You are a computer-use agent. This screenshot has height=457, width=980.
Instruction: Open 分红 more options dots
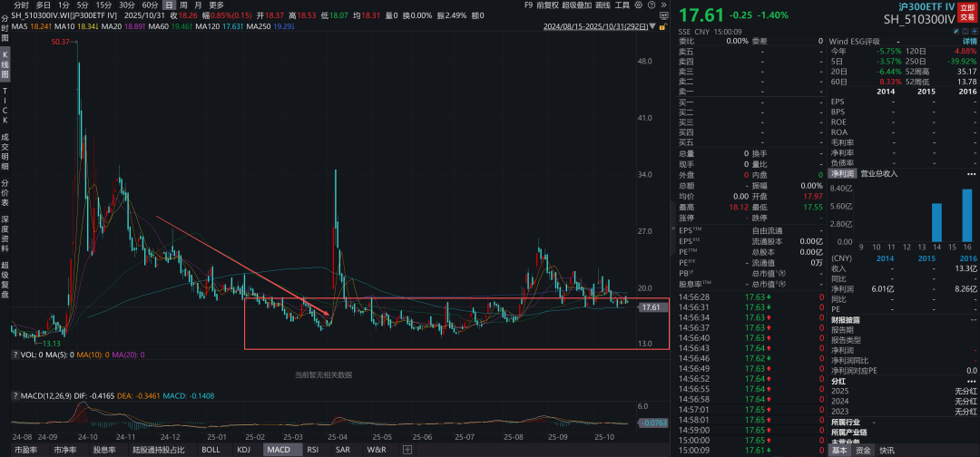click(971, 380)
